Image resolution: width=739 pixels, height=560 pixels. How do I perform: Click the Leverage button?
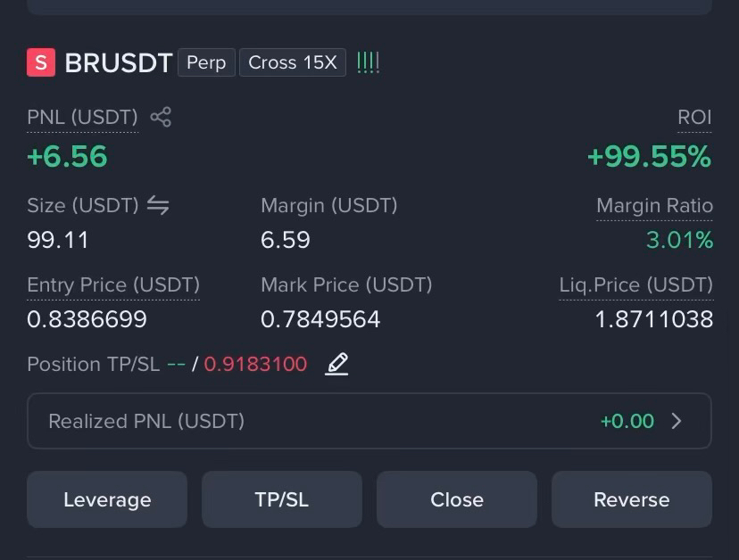tap(107, 499)
